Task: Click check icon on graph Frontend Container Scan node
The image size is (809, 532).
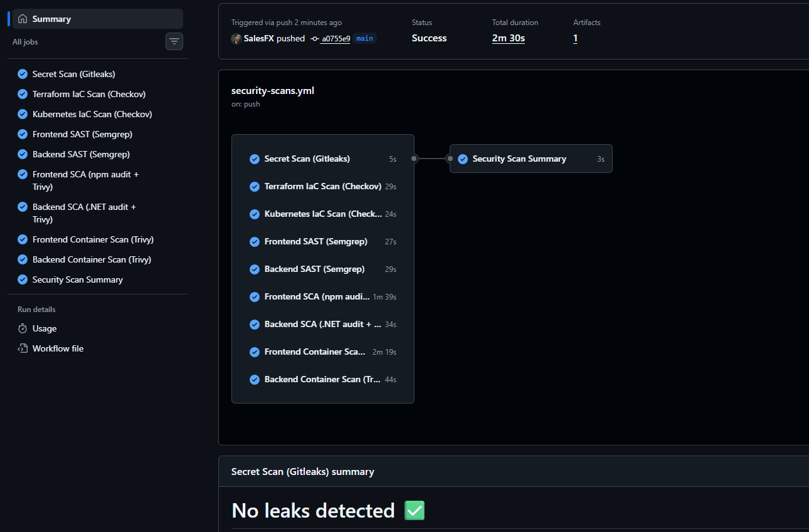Action: pyautogui.click(x=255, y=352)
